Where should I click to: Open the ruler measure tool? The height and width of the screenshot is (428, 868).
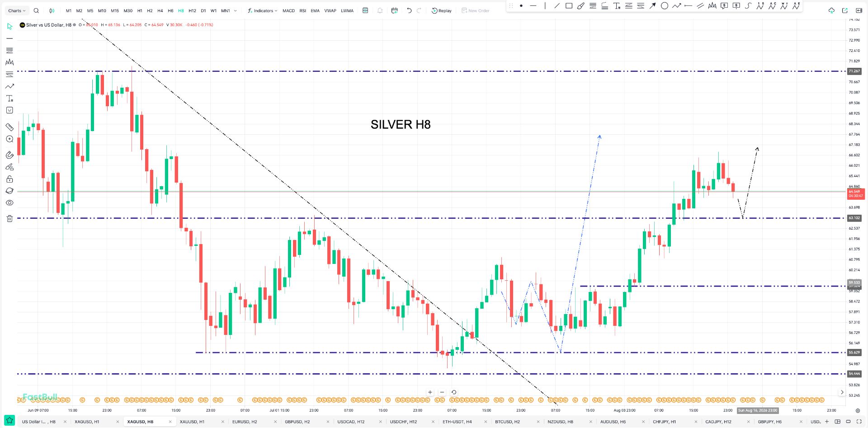[9, 127]
